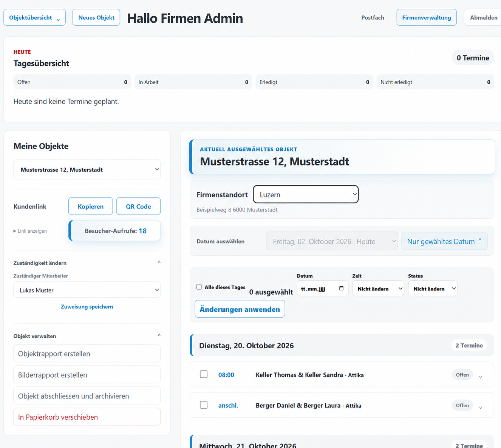This screenshot has height=448, width=501.
Task: Expand the Keller Thomas appointment row chevron
Action: pos(481,377)
